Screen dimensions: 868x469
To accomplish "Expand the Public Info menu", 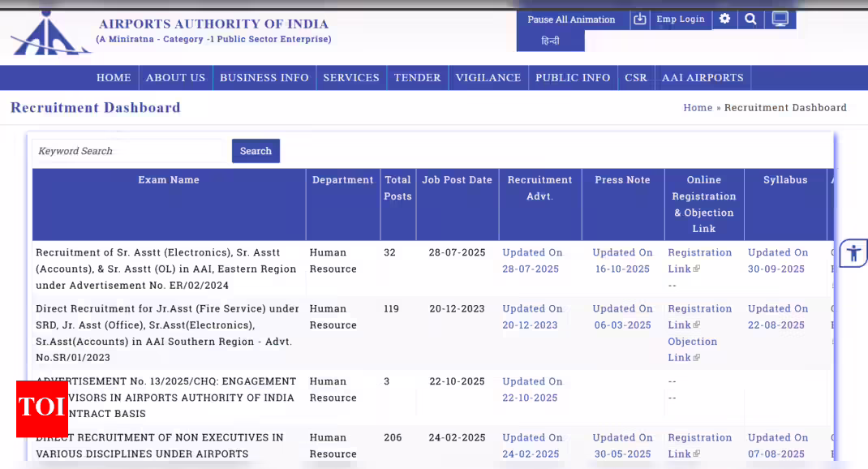I will 572,78.
